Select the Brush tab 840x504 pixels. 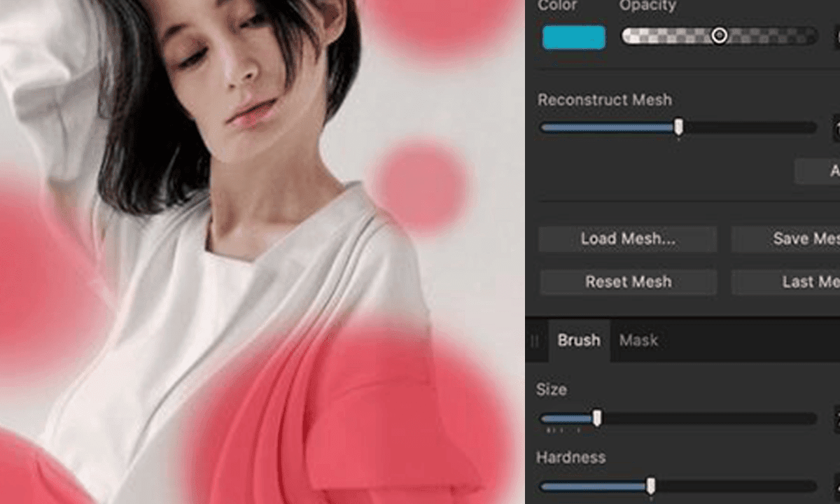coord(578,340)
